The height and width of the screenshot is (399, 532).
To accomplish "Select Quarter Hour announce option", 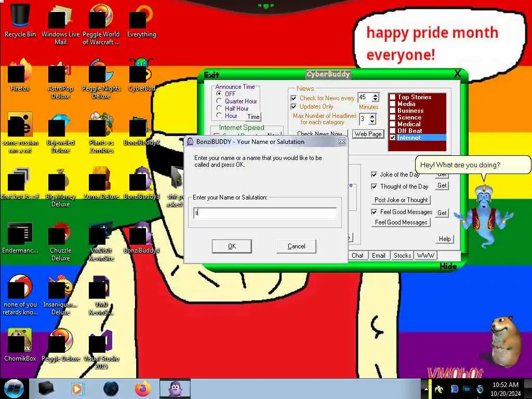I will click(x=219, y=101).
